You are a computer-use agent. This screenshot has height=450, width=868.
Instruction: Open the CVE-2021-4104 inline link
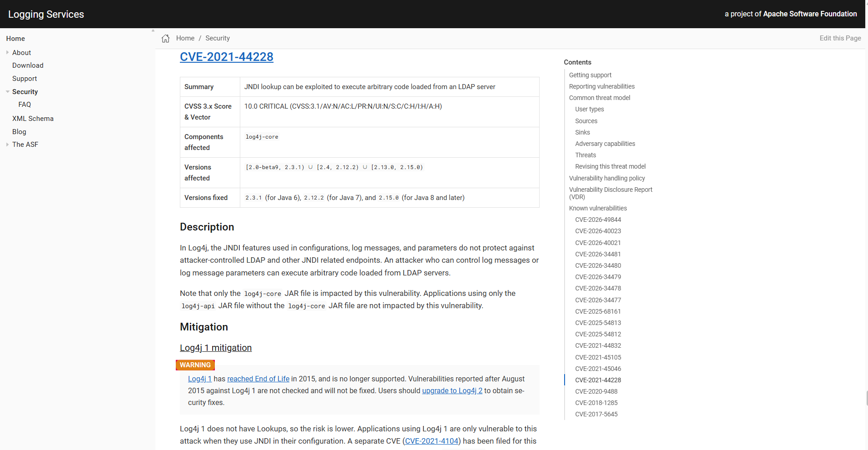pyautogui.click(x=432, y=441)
